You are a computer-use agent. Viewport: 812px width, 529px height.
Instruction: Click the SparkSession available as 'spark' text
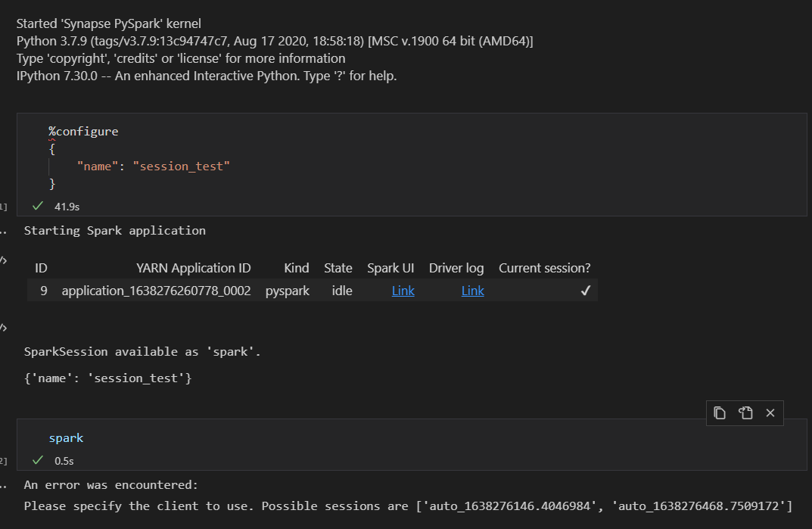click(142, 352)
